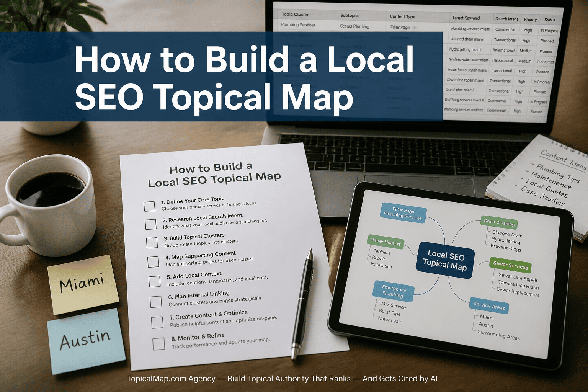
Task: Click the central Local SEO Topical Map node
Action: click(x=445, y=261)
